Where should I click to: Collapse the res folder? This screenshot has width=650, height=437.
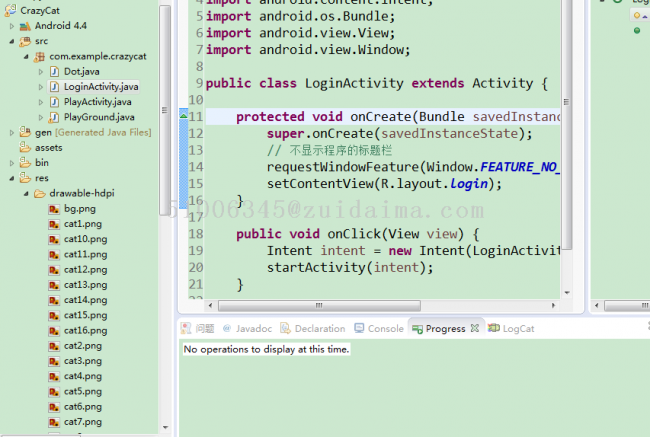coord(12,178)
